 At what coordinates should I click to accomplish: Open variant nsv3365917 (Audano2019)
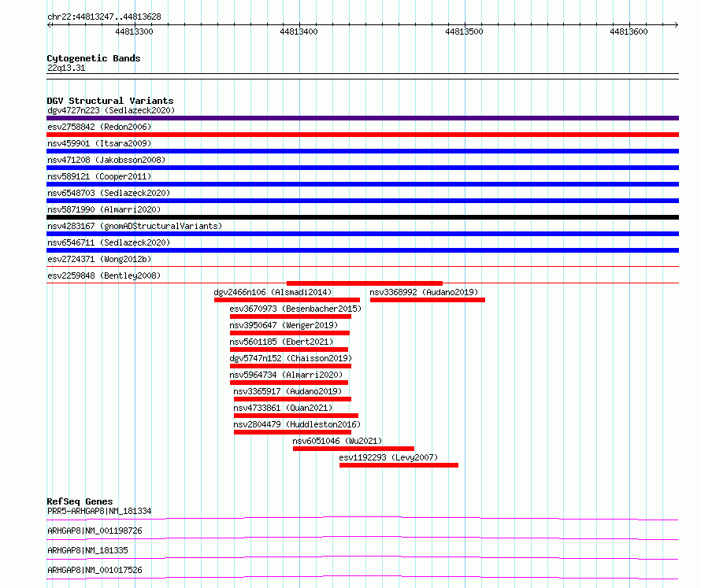pyautogui.click(x=287, y=391)
